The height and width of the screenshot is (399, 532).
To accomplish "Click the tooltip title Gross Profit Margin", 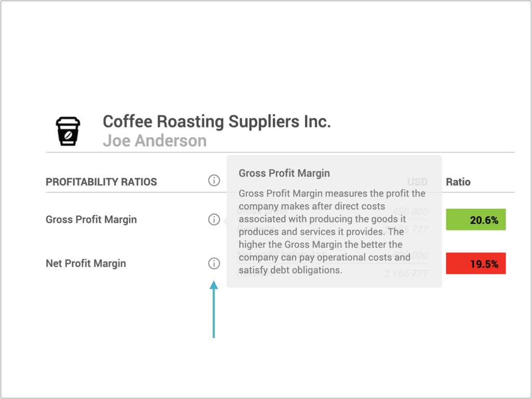I will point(284,173).
